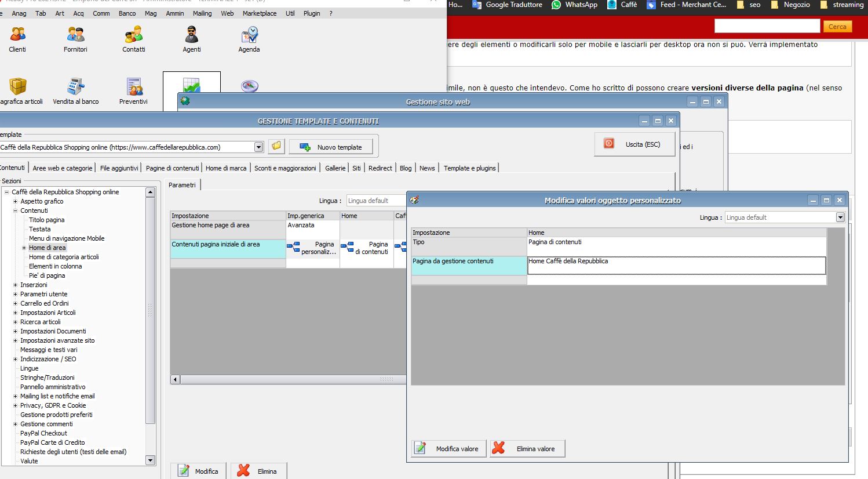This screenshot has height=479, width=868.
Task: Click the sections tree scroll-up arrow
Action: (150, 192)
